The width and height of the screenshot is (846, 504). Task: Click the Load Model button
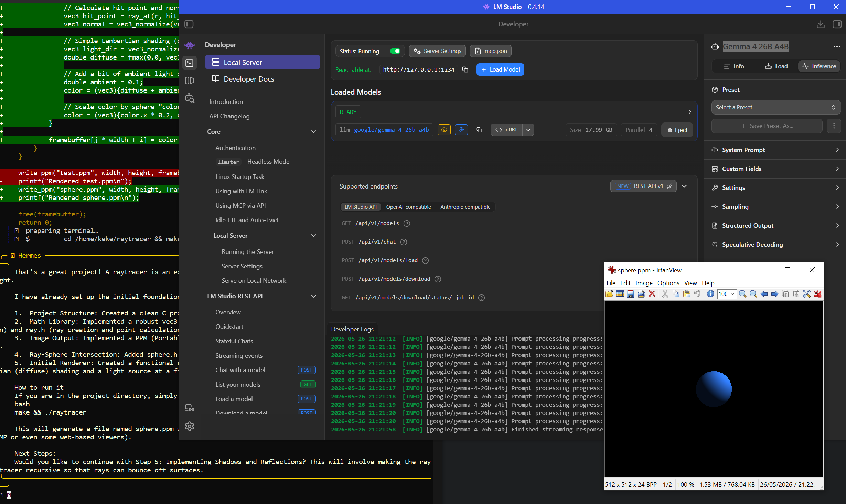tap(500, 69)
